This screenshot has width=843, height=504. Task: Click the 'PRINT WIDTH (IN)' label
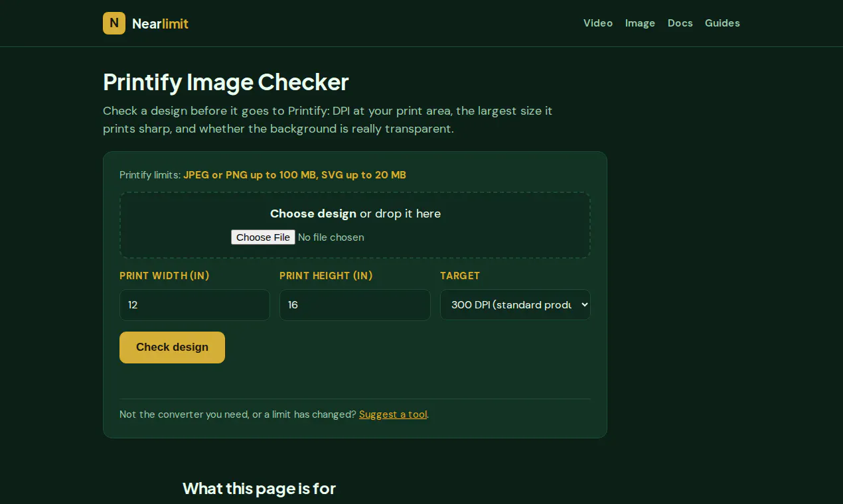click(165, 276)
